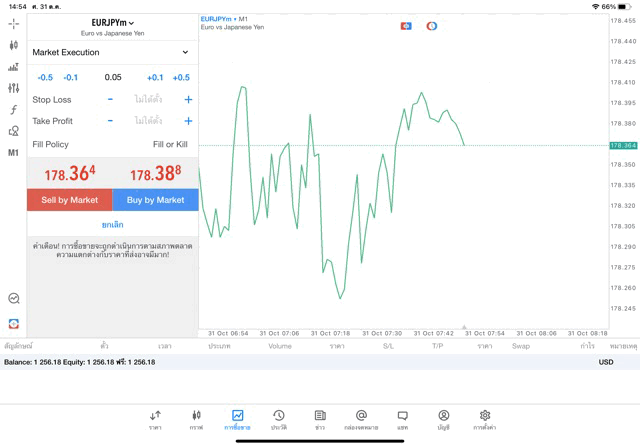
Task: Expand the EURJPYm symbol dropdown
Action: click(112, 23)
